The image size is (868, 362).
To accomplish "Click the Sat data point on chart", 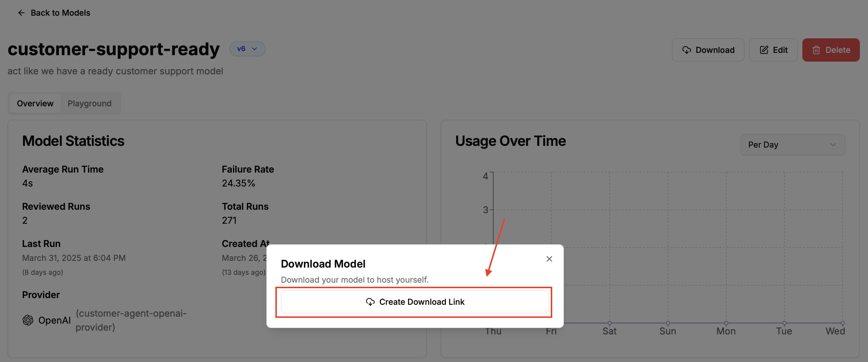I will click(609, 323).
